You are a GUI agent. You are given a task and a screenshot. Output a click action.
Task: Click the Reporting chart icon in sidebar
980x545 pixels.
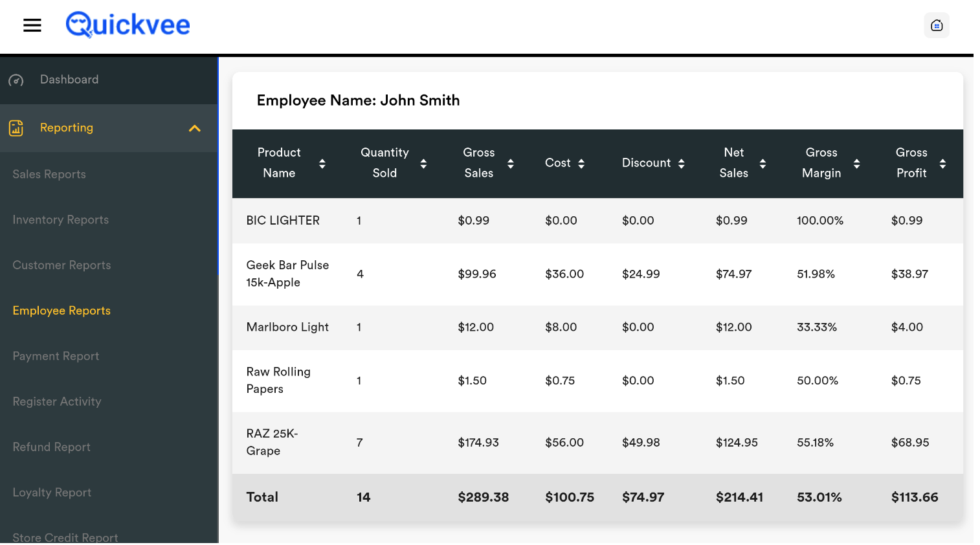[16, 128]
